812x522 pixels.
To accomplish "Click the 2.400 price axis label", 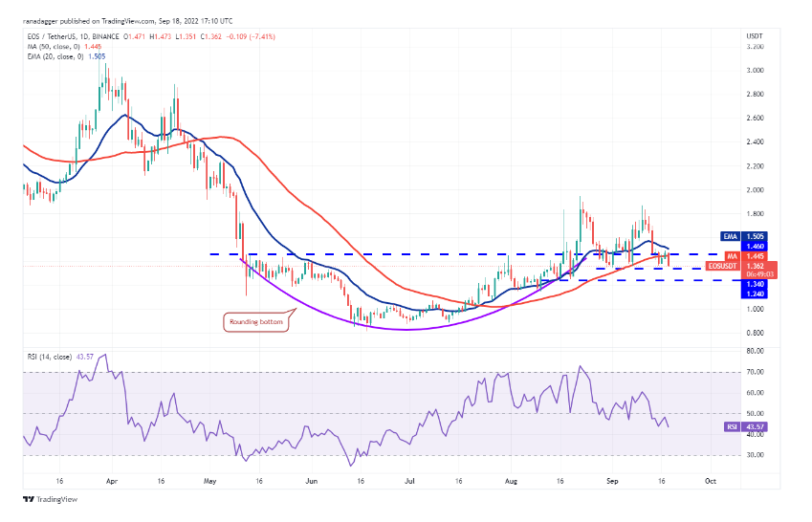I will (x=755, y=141).
